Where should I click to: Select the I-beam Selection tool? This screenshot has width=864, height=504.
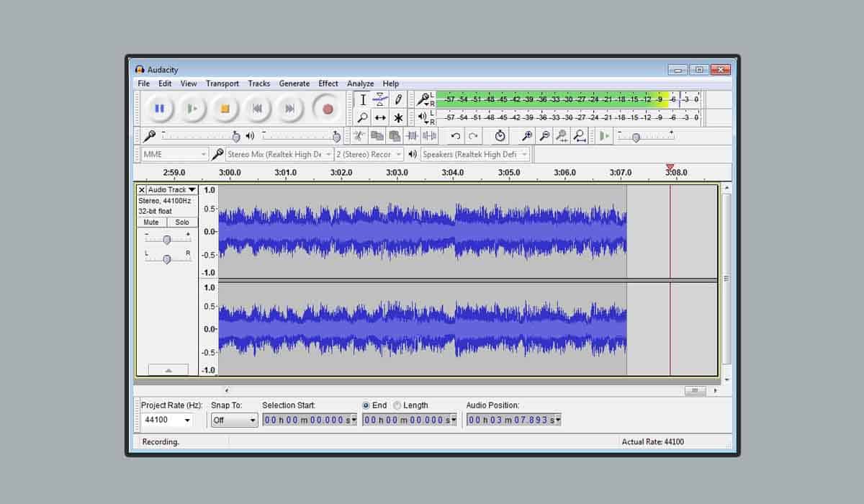[363, 100]
